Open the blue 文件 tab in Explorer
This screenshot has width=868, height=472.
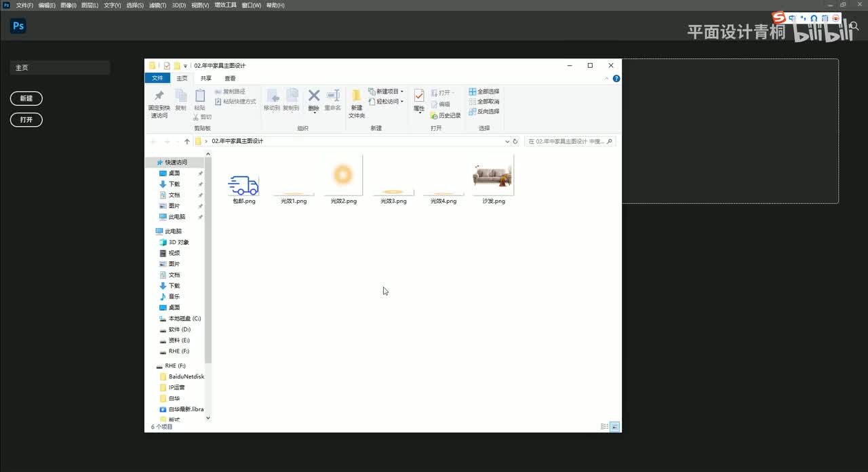click(x=157, y=78)
